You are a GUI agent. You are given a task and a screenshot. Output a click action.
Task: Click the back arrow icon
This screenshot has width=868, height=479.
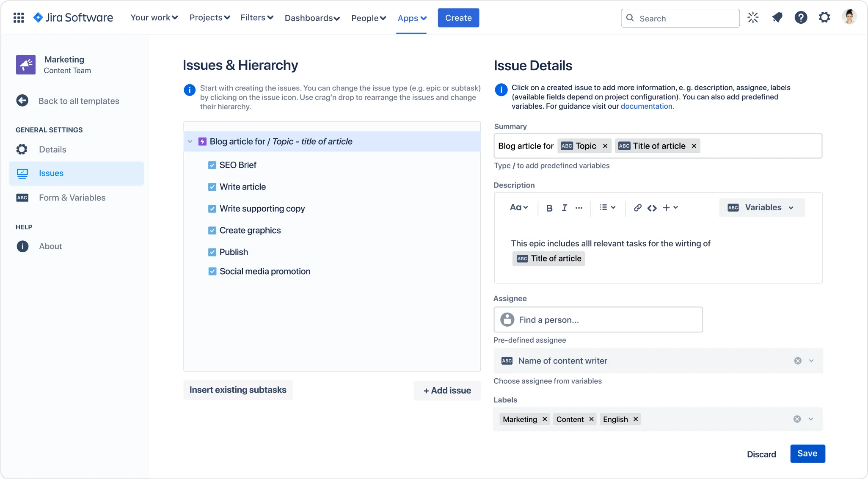coord(22,101)
